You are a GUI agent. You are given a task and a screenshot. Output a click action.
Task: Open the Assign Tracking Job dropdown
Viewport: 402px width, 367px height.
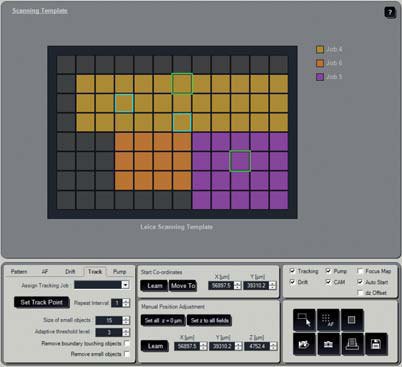pyautogui.click(x=125, y=285)
